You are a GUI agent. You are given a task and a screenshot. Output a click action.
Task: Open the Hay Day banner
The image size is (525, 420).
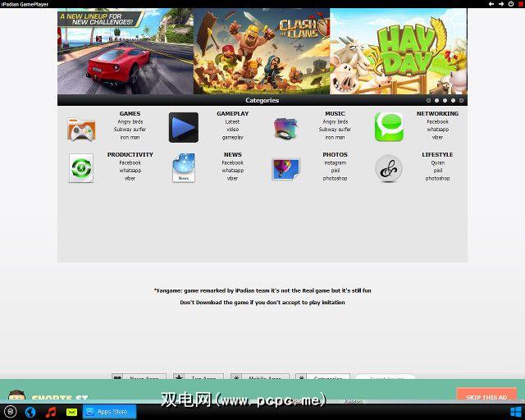coord(399,51)
